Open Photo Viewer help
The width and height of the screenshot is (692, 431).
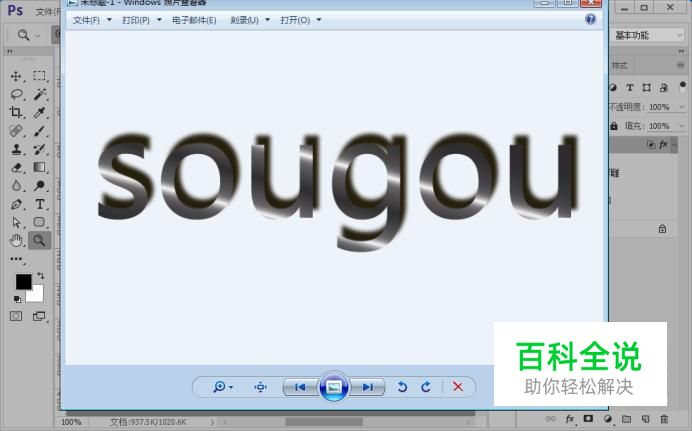590,19
